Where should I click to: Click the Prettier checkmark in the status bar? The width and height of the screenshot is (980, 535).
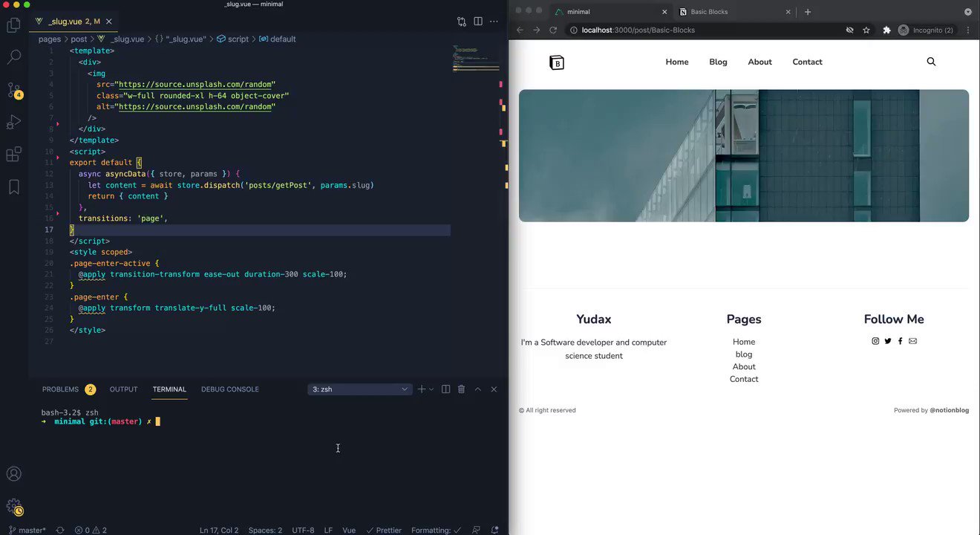(384, 530)
